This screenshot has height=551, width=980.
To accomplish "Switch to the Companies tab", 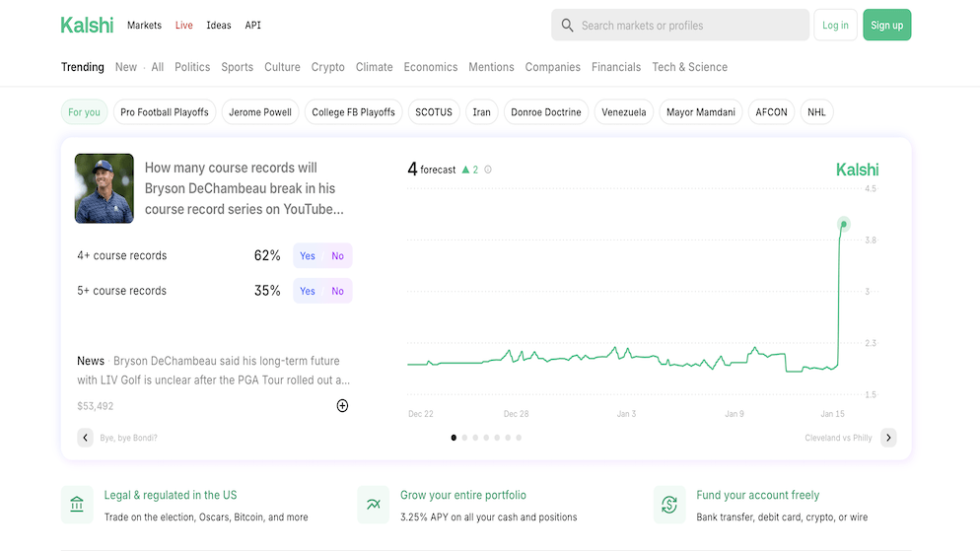I will (552, 67).
